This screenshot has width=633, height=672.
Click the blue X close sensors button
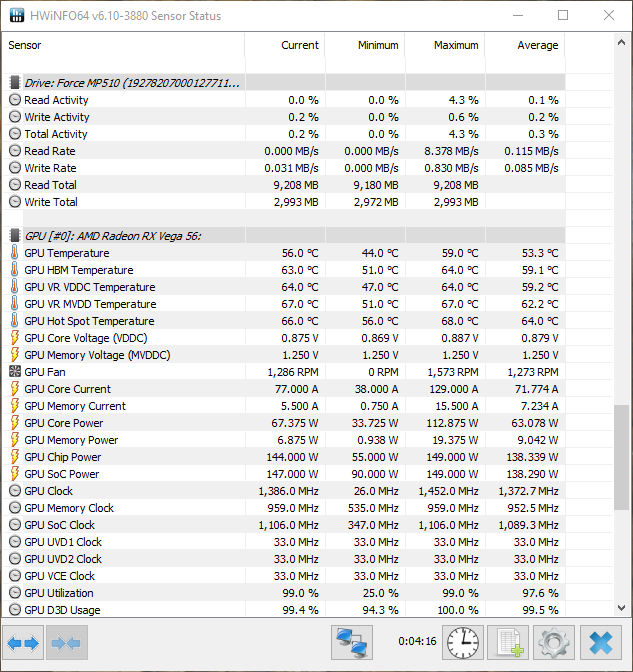pyautogui.click(x=601, y=642)
